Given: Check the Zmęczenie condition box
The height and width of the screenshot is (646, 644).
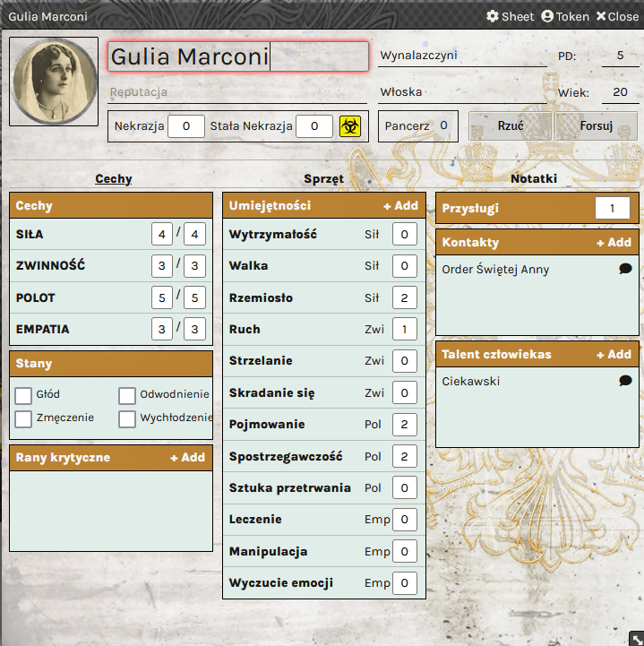Looking at the screenshot, I should pyautogui.click(x=23, y=418).
